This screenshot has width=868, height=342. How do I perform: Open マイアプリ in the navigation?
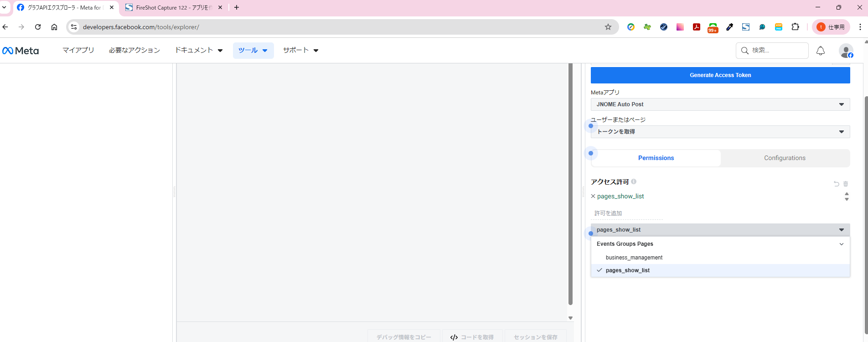click(x=78, y=50)
